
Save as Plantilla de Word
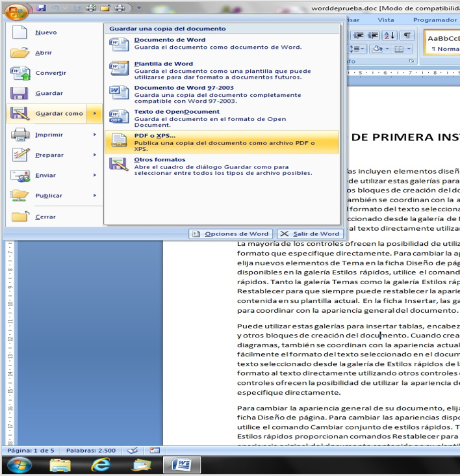point(222,70)
